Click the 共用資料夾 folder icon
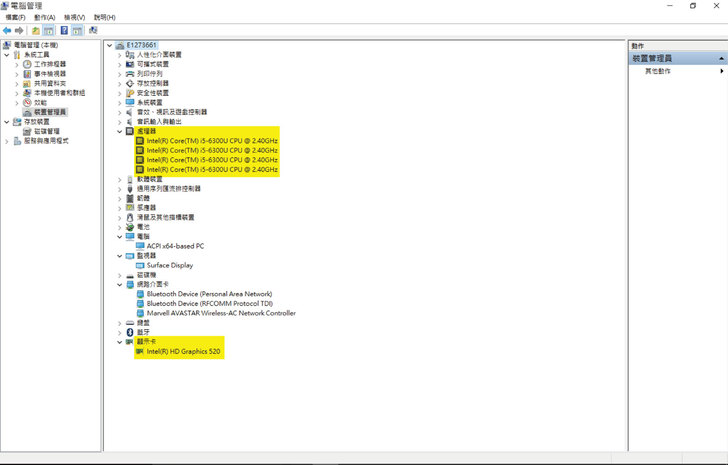728x465 pixels. click(x=27, y=84)
